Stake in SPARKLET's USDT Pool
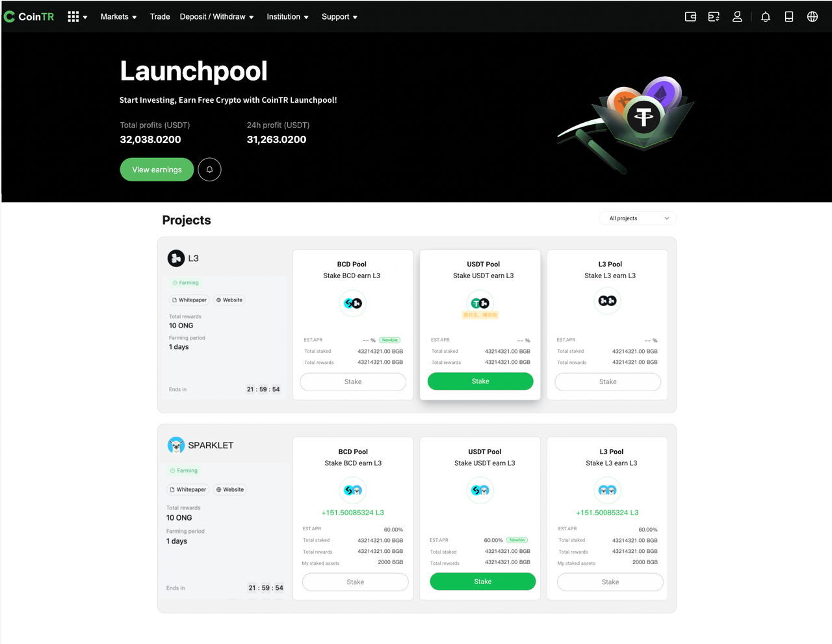 [483, 582]
